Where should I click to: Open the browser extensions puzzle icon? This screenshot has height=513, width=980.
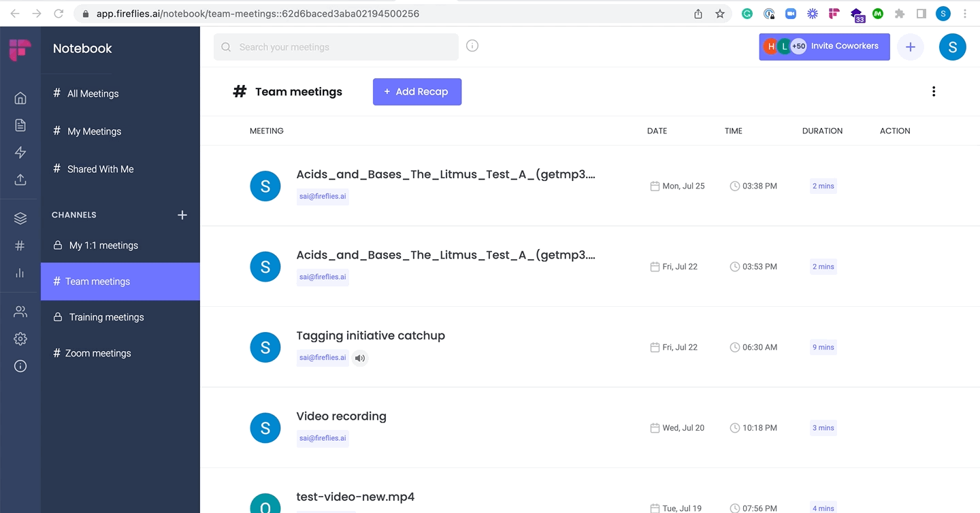[900, 14]
